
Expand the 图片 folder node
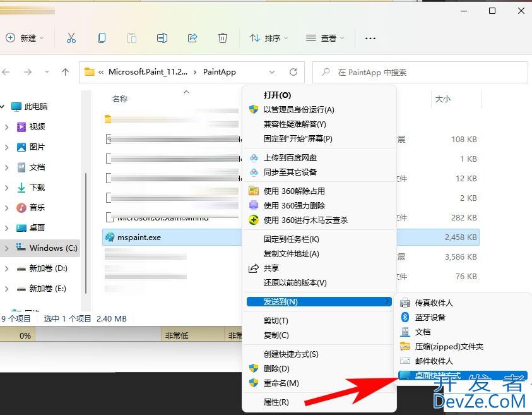pyautogui.click(x=6, y=147)
